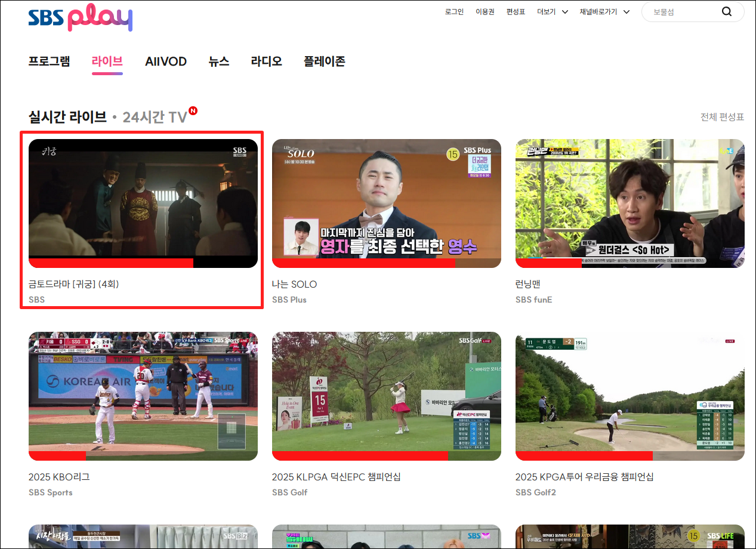Play the 나는 SOLO live thumbnail

(x=387, y=203)
